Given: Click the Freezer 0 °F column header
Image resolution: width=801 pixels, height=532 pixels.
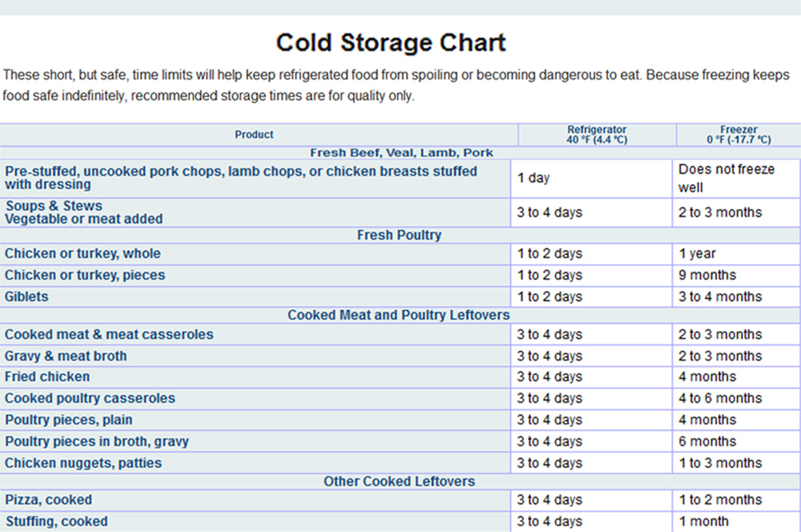Looking at the screenshot, I should (x=738, y=135).
